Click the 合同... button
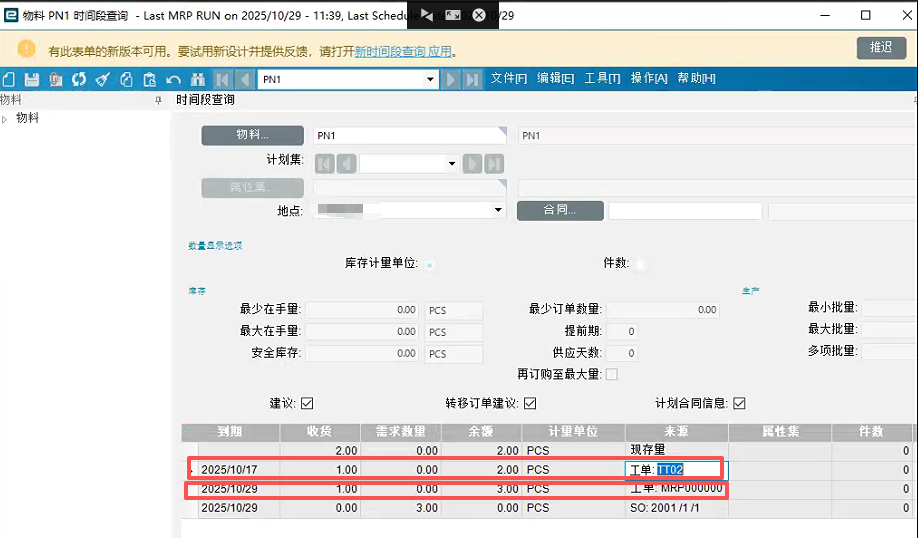The height and width of the screenshot is (538, 918). coord(560,210)
